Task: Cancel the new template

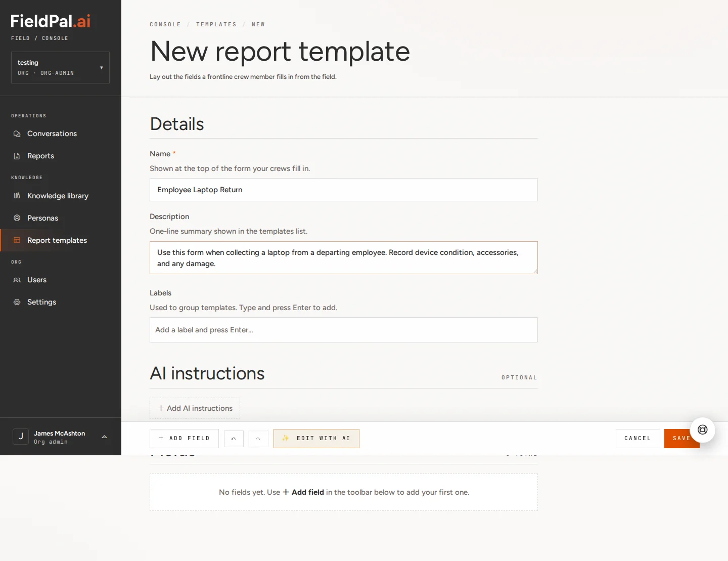Action: [638, 439]
